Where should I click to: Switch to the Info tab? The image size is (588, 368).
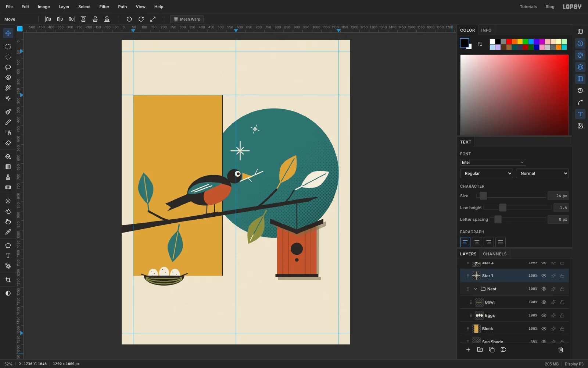(x=486, y=30)
